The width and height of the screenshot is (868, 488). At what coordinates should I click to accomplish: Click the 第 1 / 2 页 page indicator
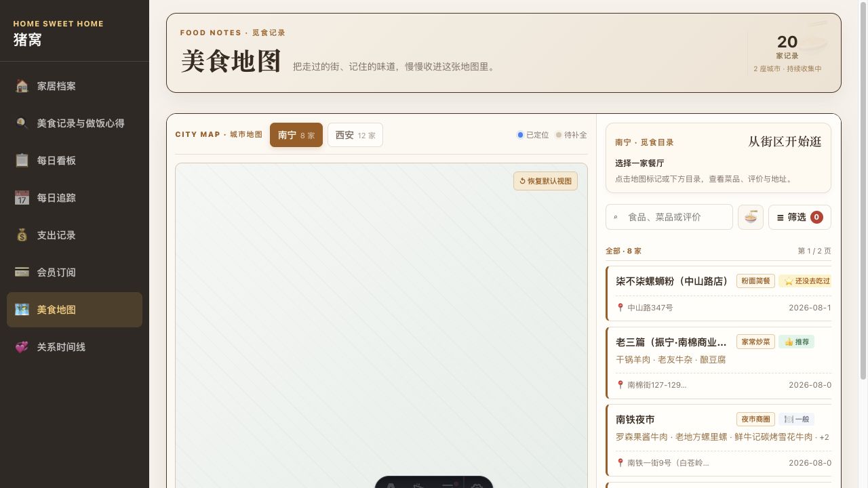(814, 251)
